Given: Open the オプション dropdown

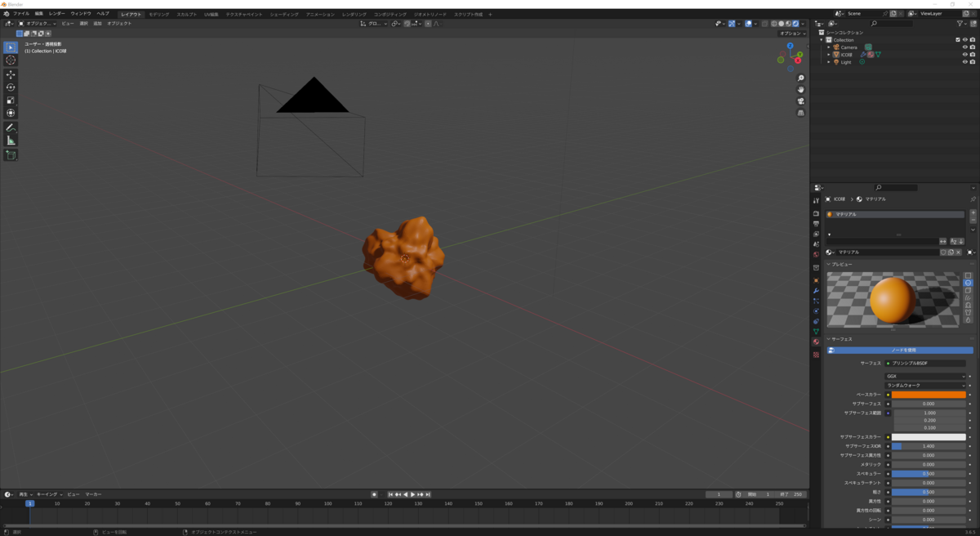Looking at the screenshot, I should pos(791,33).
